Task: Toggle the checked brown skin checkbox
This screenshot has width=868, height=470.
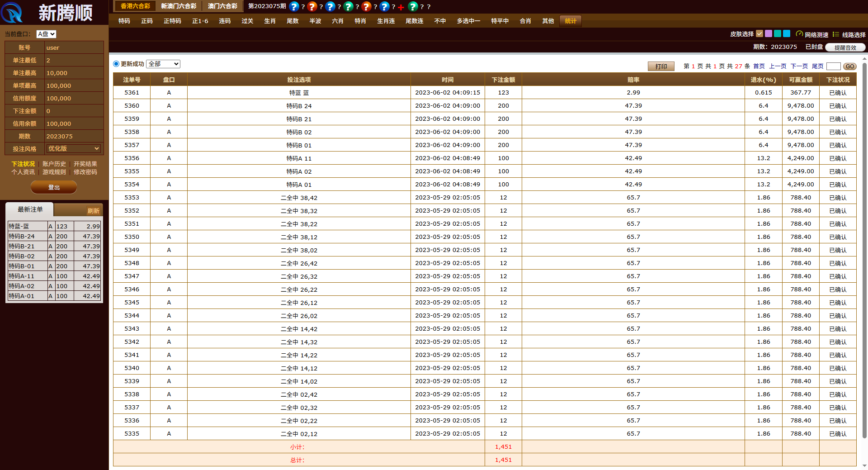Action: (x=759, y=33)
